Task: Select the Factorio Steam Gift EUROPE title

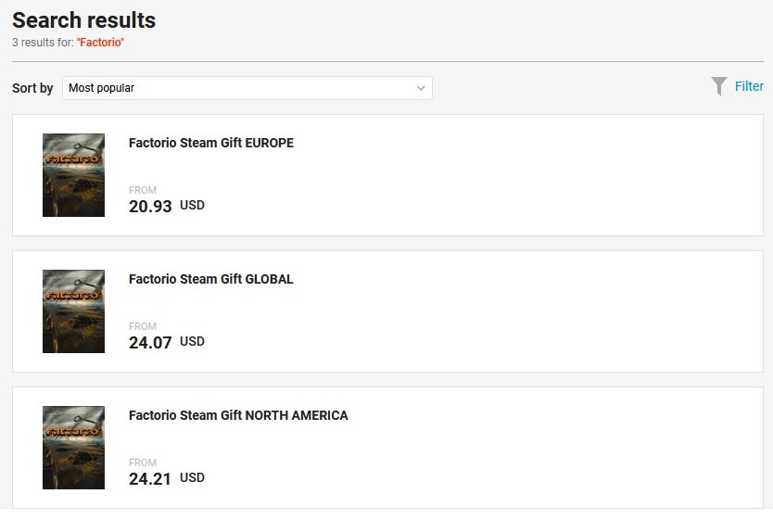Action: (x=210, y=143)
